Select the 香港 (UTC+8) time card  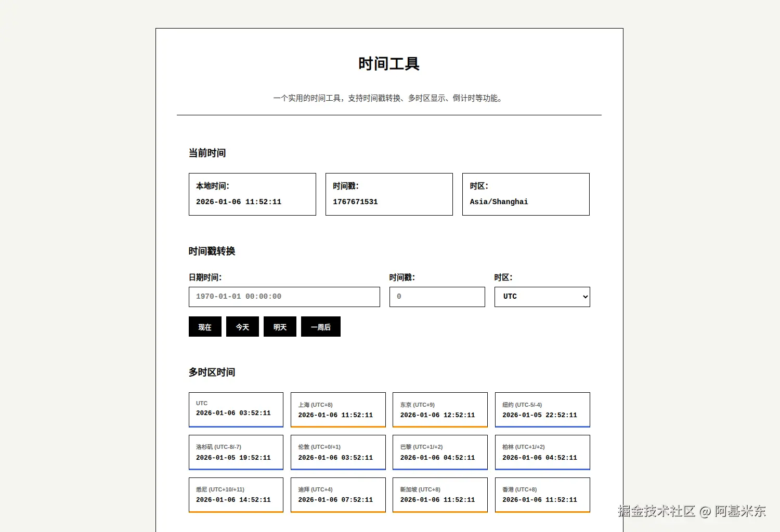click(x=542, y=495)
